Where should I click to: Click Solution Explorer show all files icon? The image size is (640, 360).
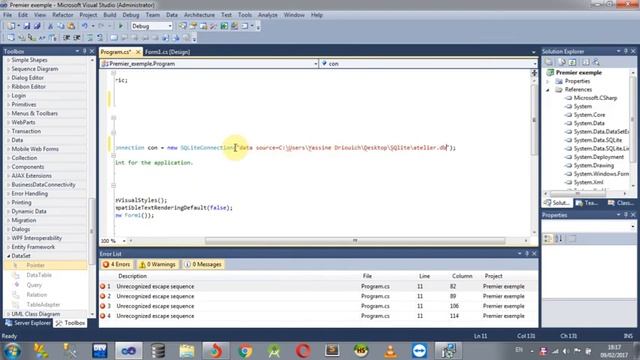[x=562, y=62]
